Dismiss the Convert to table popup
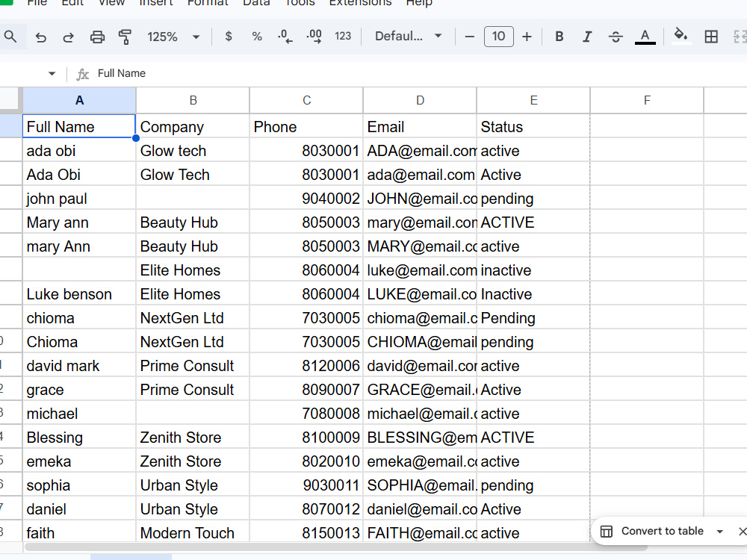747x560 pixels. [x=743, y=531]
